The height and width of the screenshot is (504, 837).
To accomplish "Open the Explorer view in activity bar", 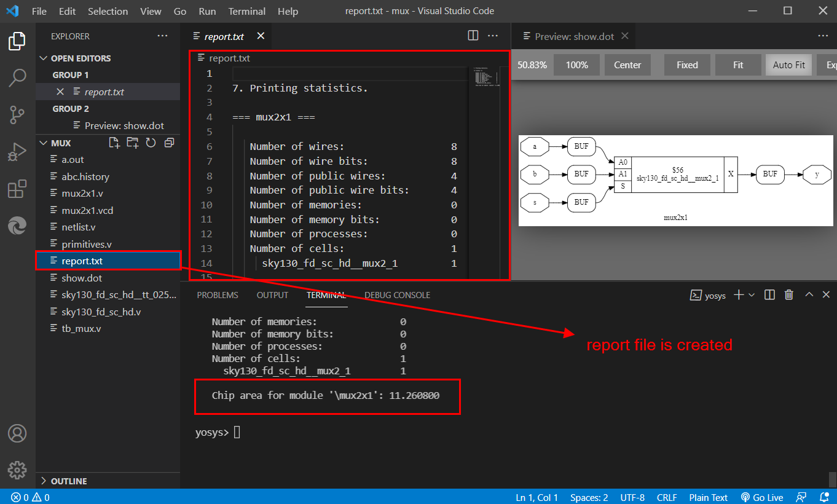I will pyautogui.click(x=17, y=42).
